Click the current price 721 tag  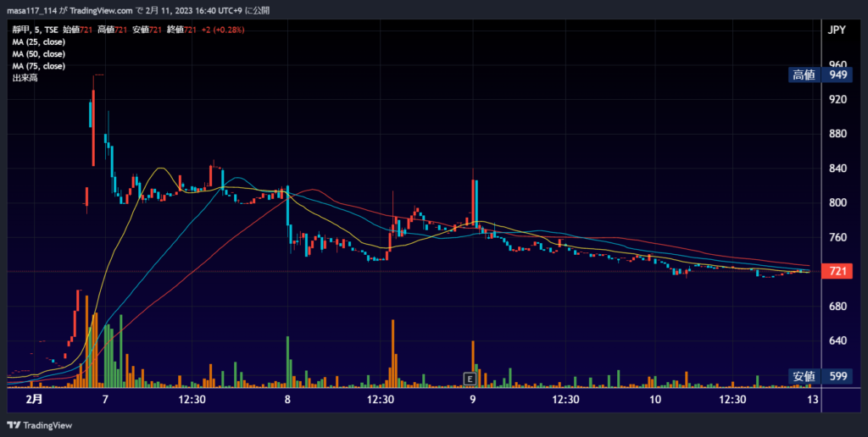coord(837,271)
